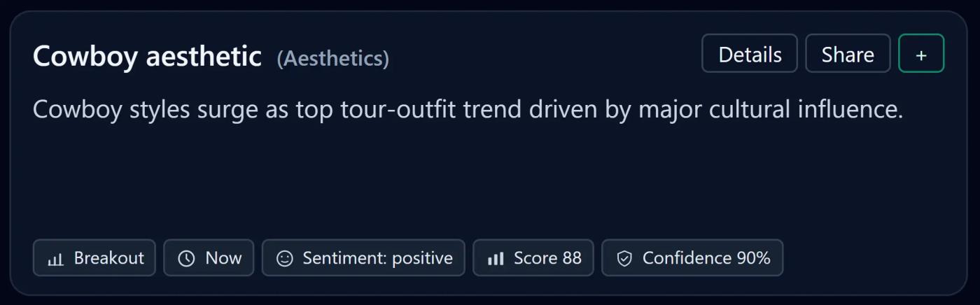Click the bar chart icon beside Breakout

click(55, 259)
